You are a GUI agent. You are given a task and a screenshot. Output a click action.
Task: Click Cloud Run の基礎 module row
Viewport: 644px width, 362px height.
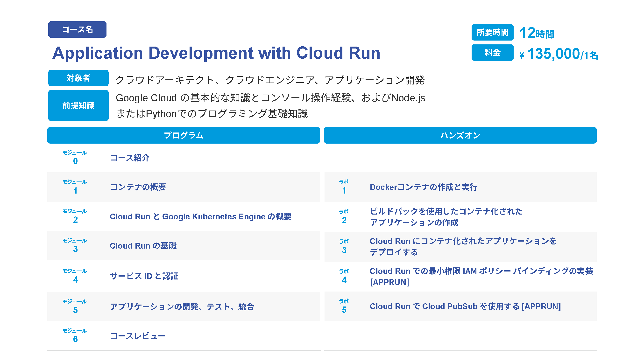[143, 246]
